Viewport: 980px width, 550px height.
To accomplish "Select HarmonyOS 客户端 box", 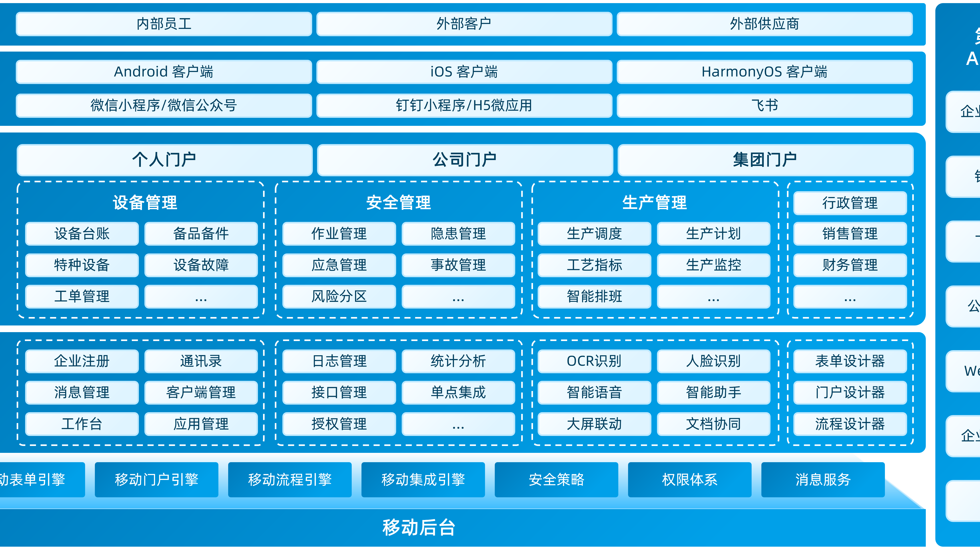I will [764, 72].
